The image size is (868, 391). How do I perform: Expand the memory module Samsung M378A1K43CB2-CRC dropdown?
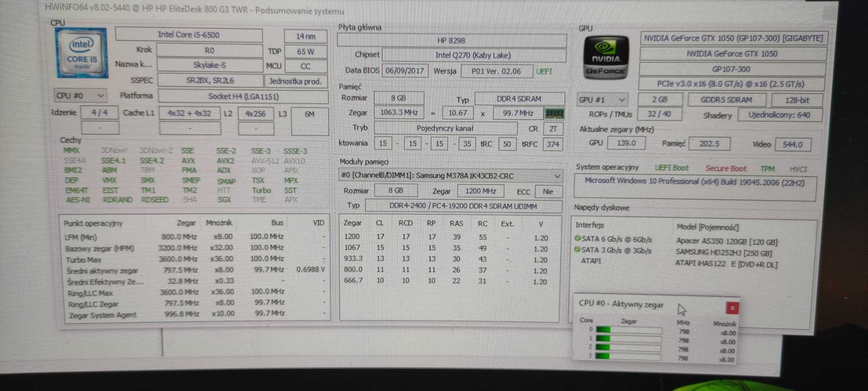click(450, 176)
